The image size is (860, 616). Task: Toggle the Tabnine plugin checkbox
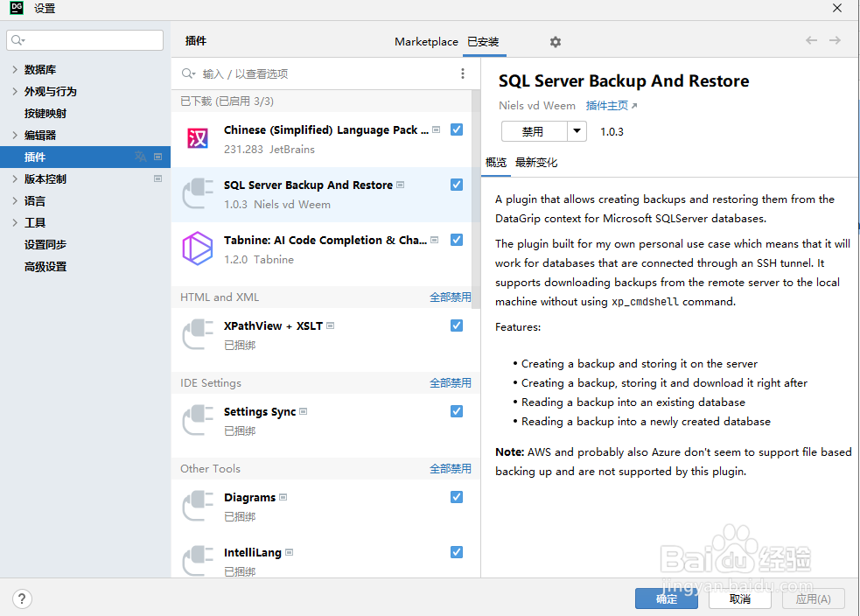click(x=457, y=240)
